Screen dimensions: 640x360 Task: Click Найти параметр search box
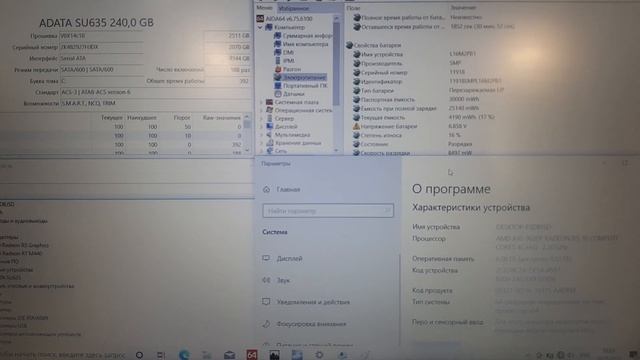tap(328, 211)
